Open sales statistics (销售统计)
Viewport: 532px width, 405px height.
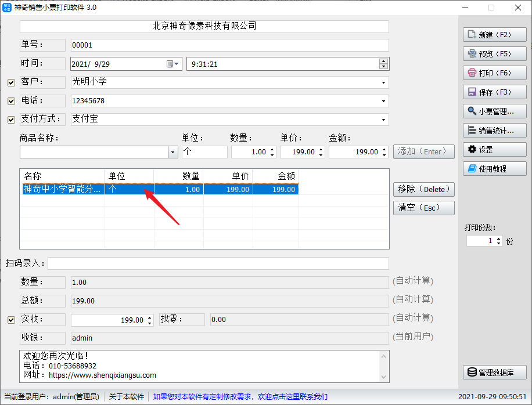click(x=494, y=131)
